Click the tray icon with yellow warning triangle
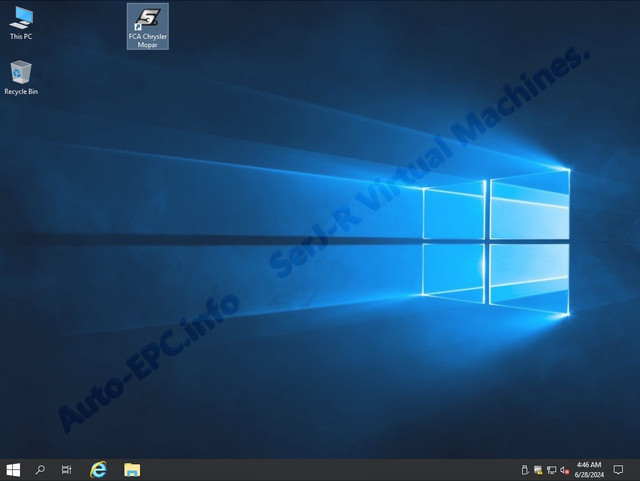Image resolution: width=640 pixels, height=481 pixels. tap(538, 470)
